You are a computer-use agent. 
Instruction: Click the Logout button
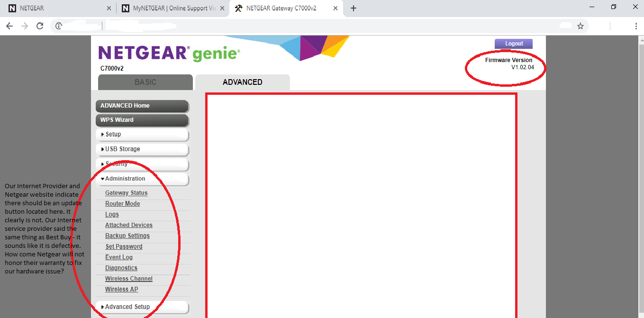point(514,44)
